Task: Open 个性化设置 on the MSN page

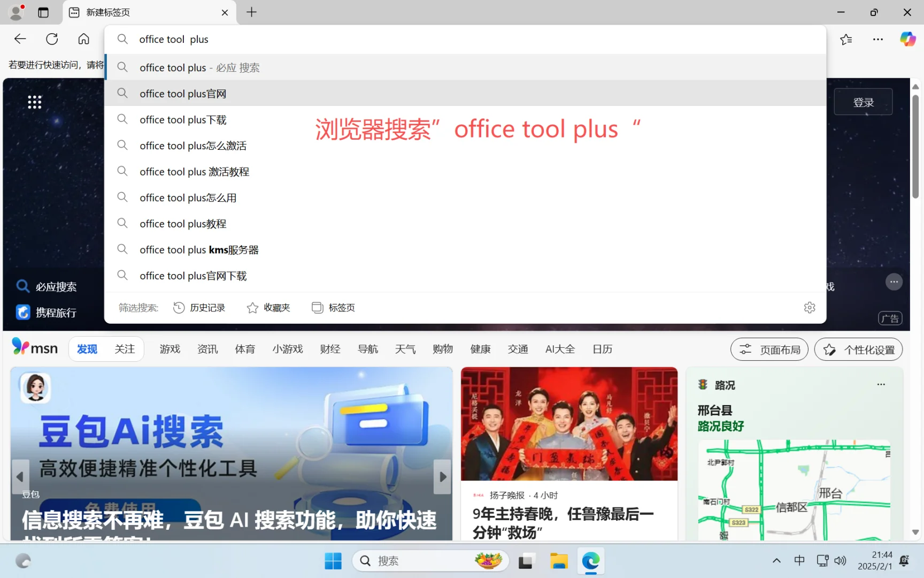Action: click(858, 349)
